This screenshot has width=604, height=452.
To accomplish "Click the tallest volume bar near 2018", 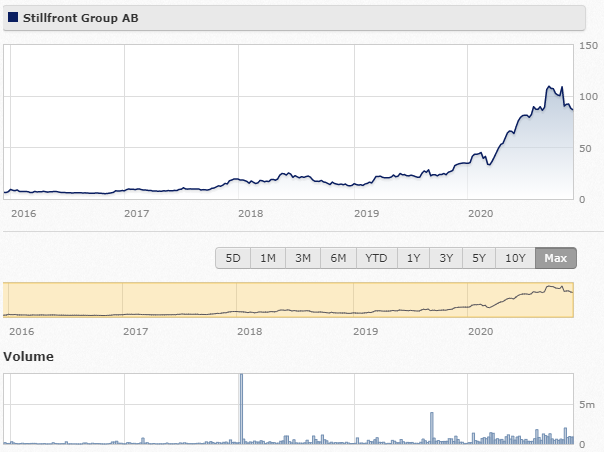I will 241,408.
